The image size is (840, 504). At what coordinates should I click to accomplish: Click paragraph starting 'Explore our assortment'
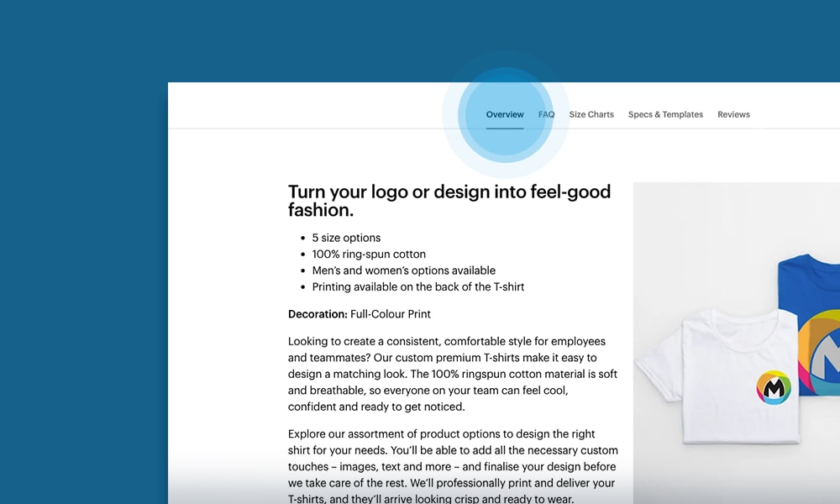point(453,466)
